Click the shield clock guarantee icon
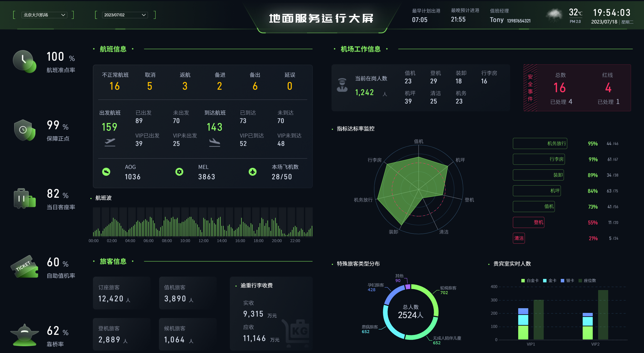This screenshot has height=353, width=644. click(x=24, y=130)
